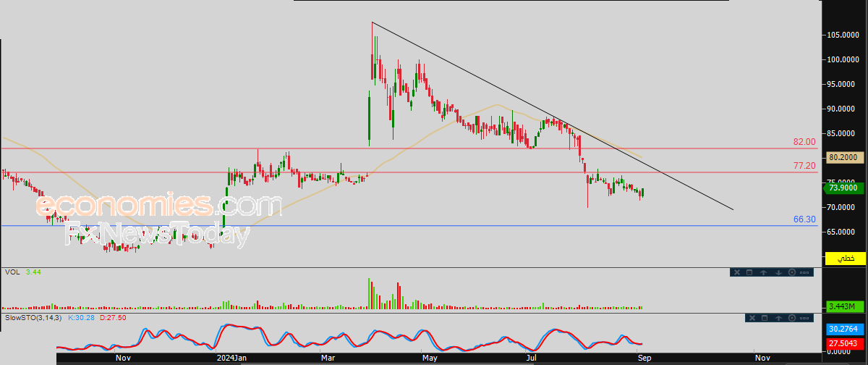
Task: Click the Mar label on time axis
Action: point(328,357)
